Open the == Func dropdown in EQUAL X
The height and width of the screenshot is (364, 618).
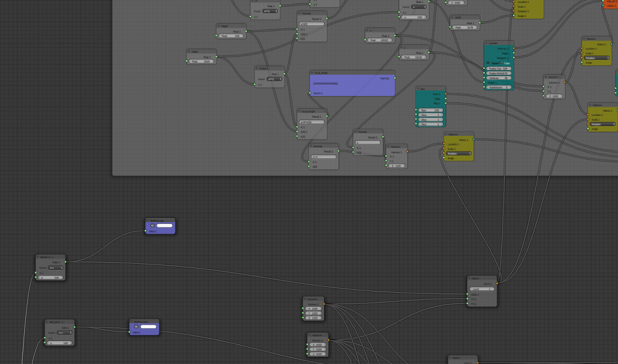point(56,267)
